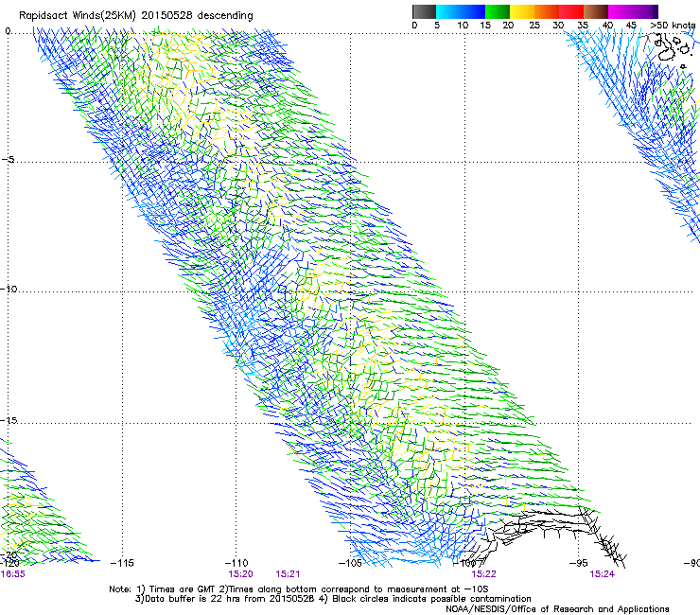Screen dimensions: 700x615
Task: Click the gray 0–5 knots color bar segment
Action: point(424,11)
